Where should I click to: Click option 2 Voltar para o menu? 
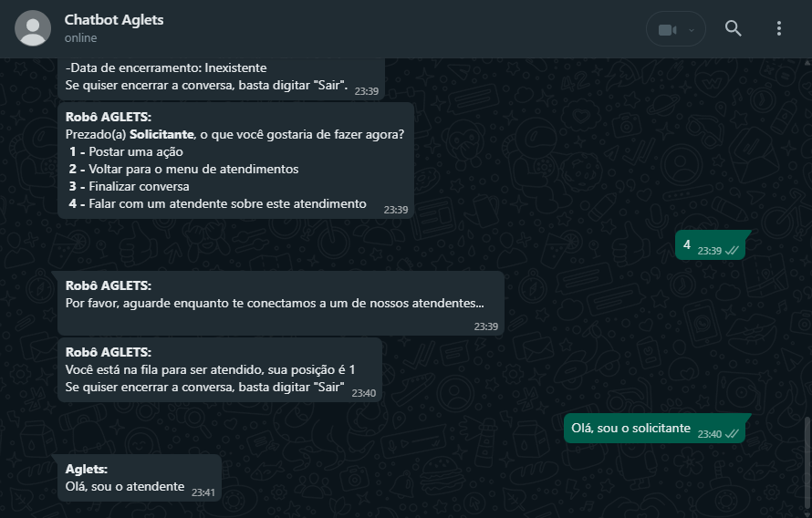[183, 170]
